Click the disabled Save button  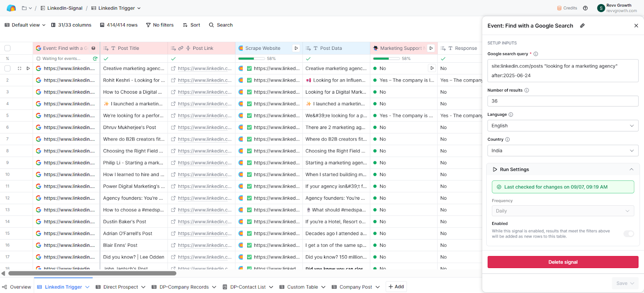(625, 283)
